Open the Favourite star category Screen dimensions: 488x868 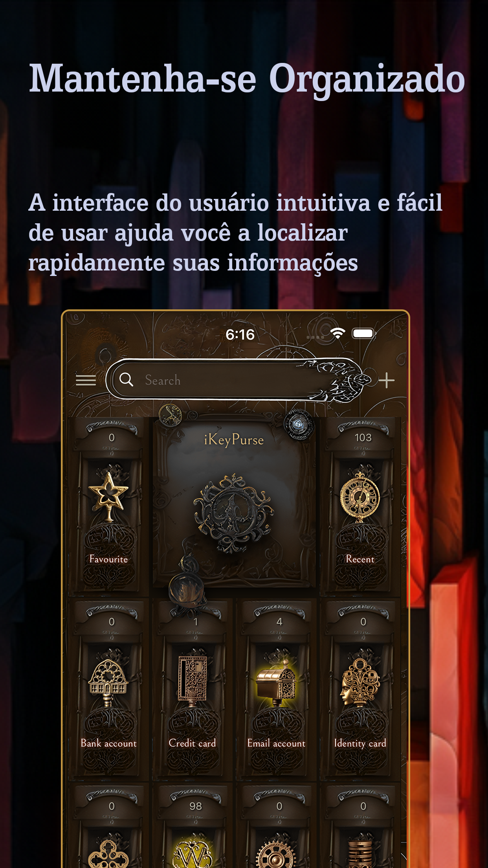[108, 496]
